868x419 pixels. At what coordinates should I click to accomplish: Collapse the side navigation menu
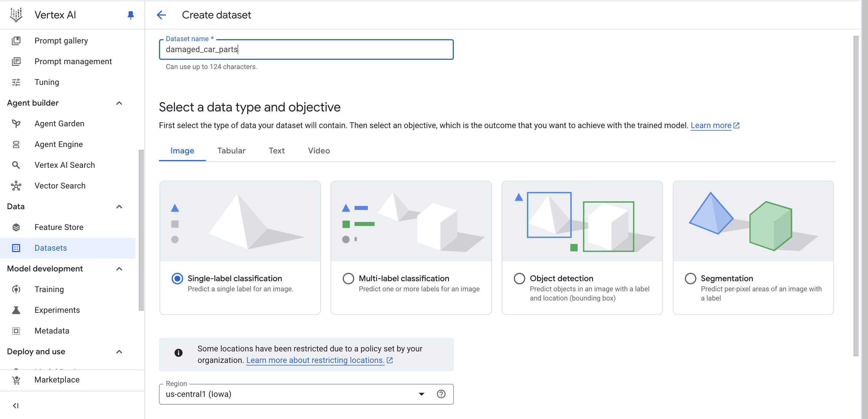pyautogui.click(x=16, y=405)
